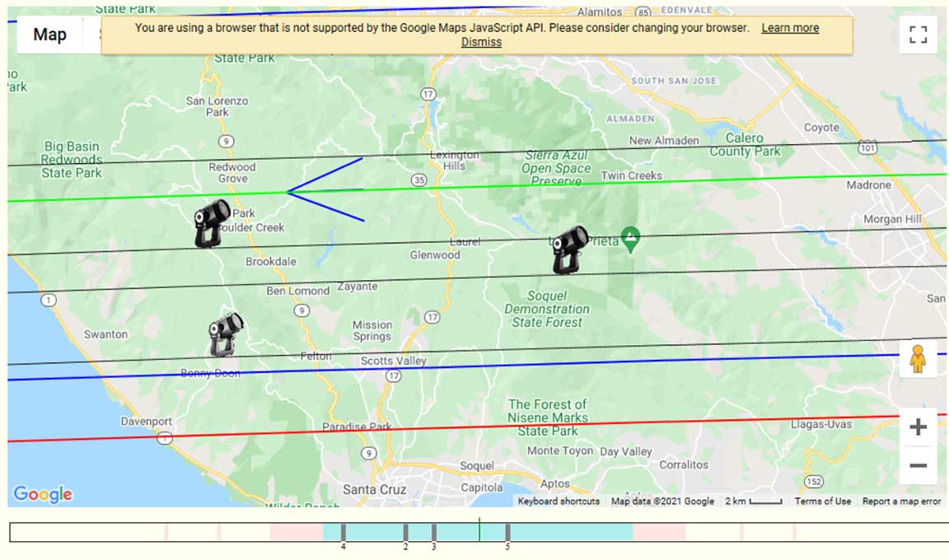Click the Twin Creeks label
This screenshot has height=560, width=949.
click(631, 175)
